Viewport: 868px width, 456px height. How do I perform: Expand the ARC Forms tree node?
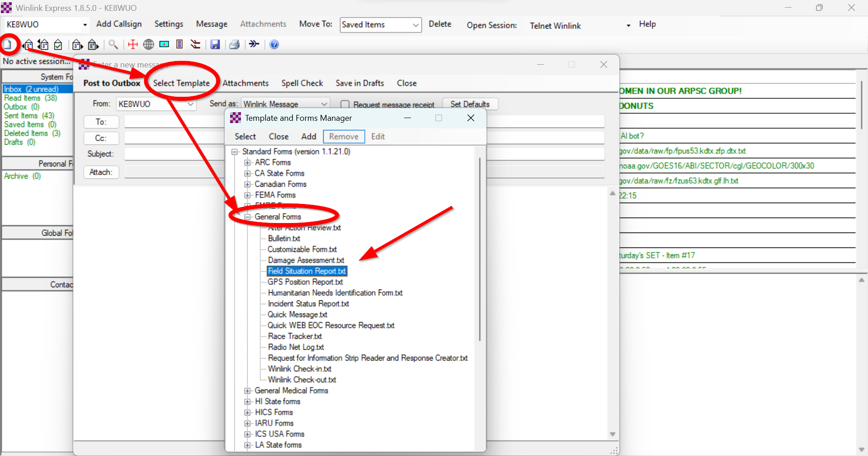(x=247, y=162)
